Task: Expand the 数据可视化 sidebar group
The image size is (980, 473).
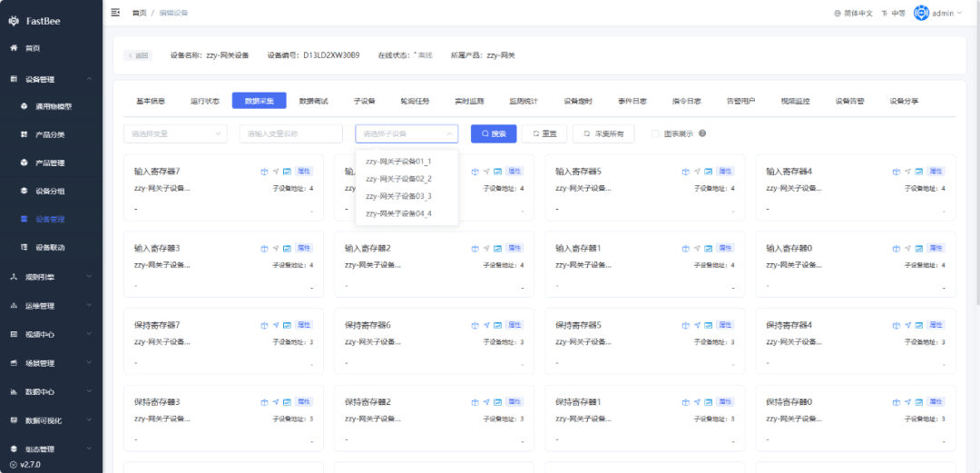Action: [51, 420]
